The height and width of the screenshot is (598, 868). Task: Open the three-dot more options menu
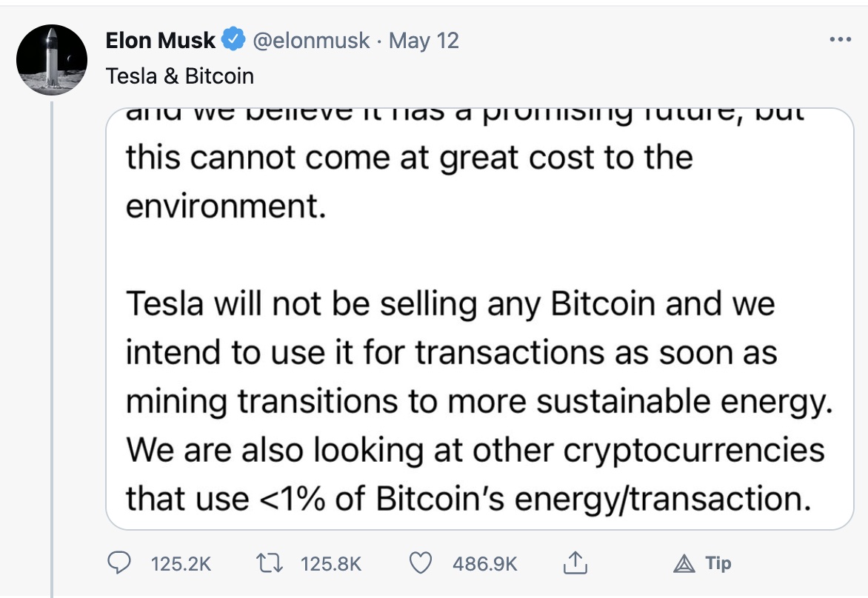(x=841, y=39)
